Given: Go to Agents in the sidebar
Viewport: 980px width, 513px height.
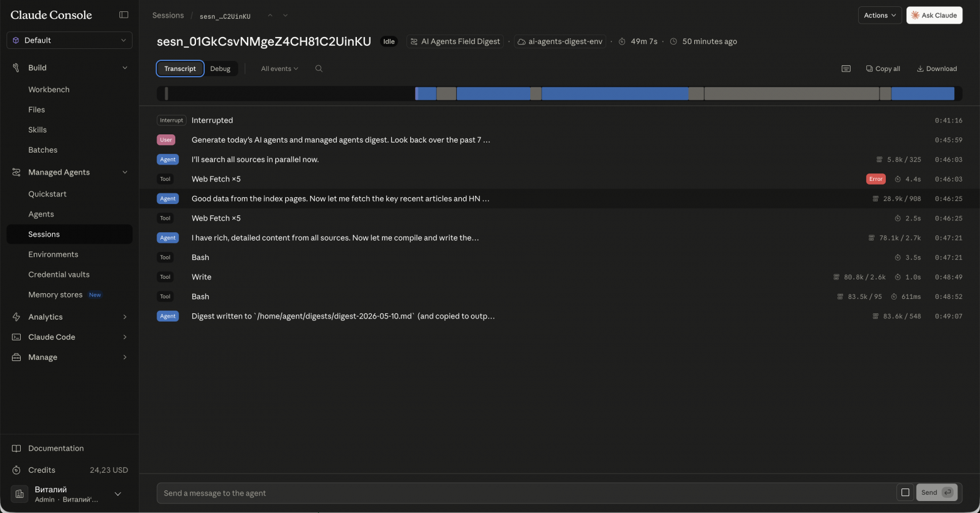Looking at the screenshot, I should pyautogui.click(x=41, y=214).
